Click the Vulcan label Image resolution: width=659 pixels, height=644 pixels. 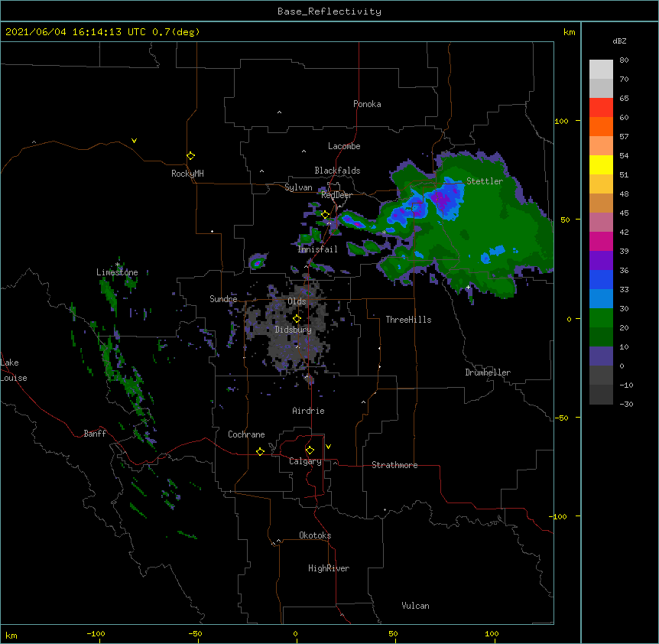[415, 606]
